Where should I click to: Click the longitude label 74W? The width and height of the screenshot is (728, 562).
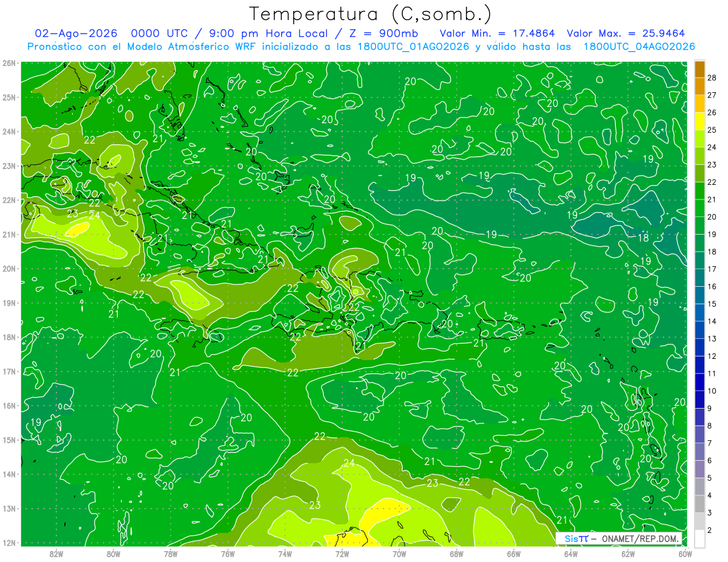point(285,554)
